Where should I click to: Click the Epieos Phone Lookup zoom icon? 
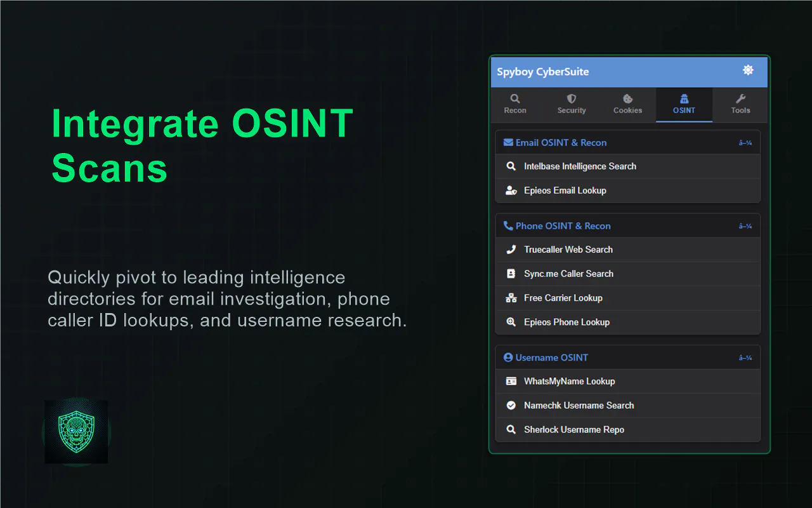[511, 322]
